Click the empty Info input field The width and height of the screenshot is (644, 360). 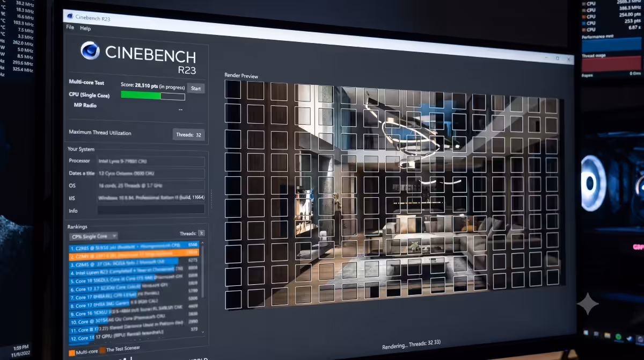click(x=150, y=210)
